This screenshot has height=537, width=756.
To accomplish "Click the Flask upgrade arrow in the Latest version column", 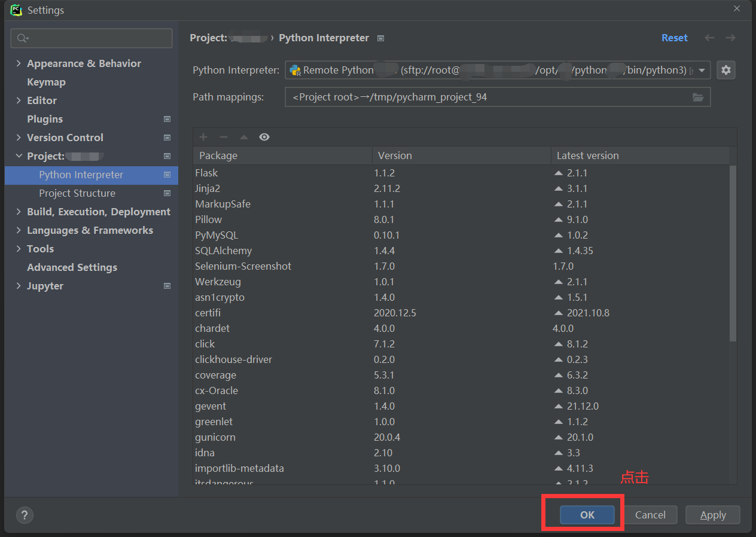I will [559, 173].
